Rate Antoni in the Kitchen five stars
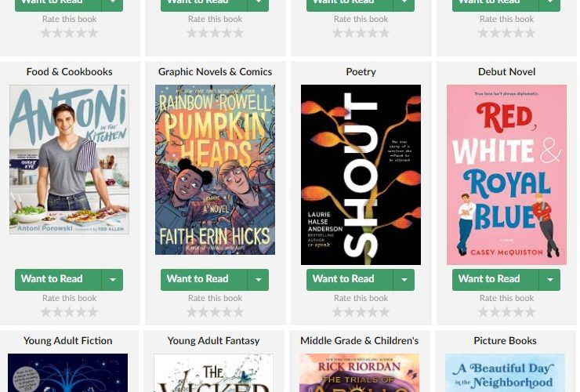580x392 pixels. (92, 312)
